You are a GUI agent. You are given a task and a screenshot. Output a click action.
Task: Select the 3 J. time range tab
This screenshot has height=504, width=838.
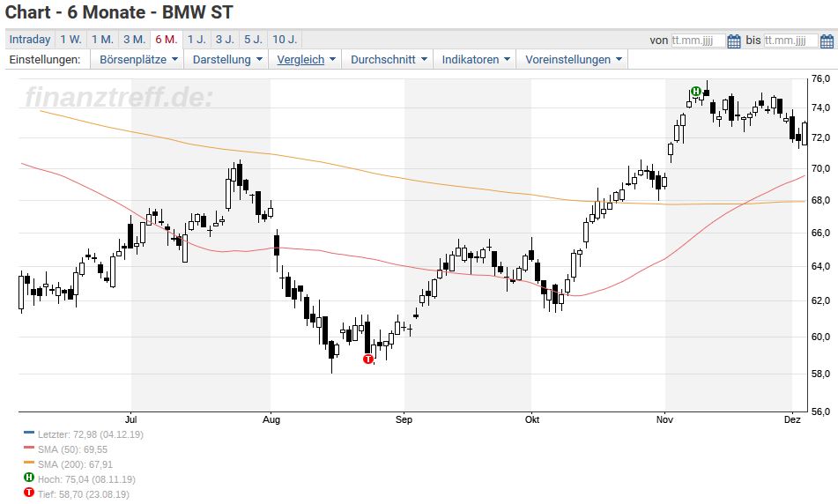pos(225,40)
